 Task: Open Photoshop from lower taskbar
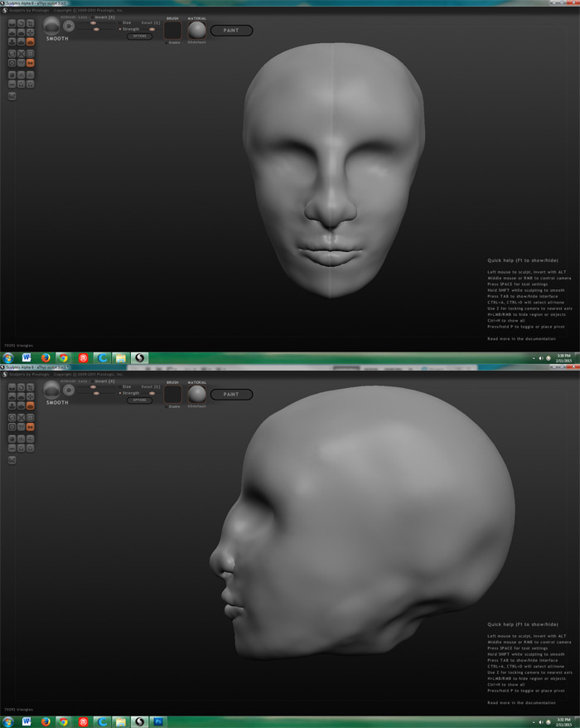pos(158,721)
